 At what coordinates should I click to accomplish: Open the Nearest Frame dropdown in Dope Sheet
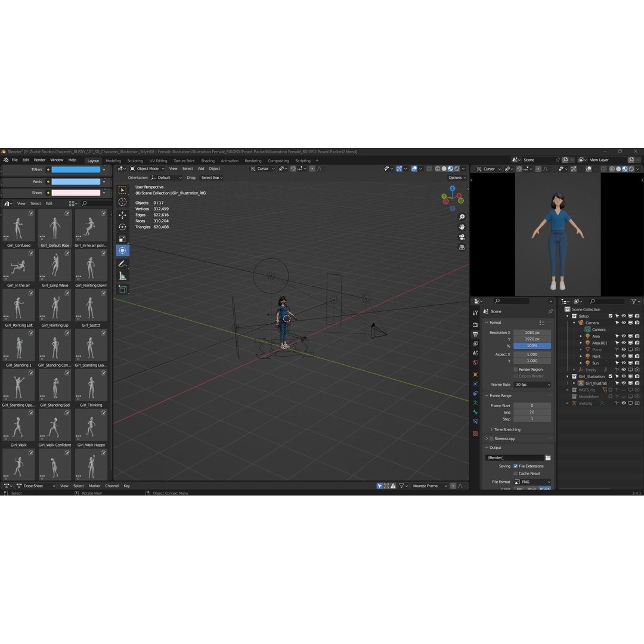pos(429,486)
